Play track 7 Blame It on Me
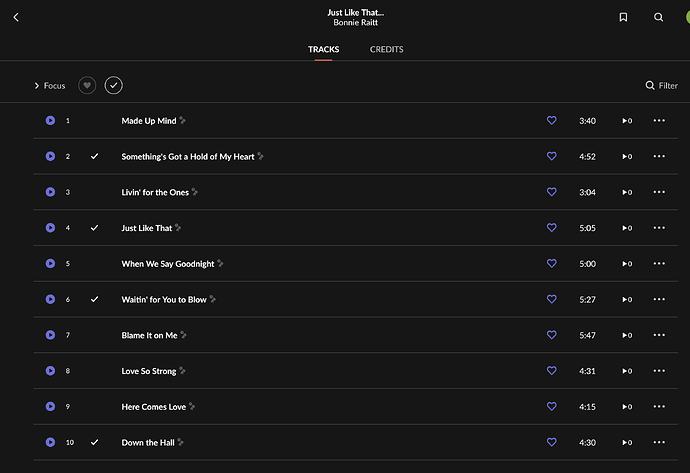The image size is (690, 473). tap(51, 335)
